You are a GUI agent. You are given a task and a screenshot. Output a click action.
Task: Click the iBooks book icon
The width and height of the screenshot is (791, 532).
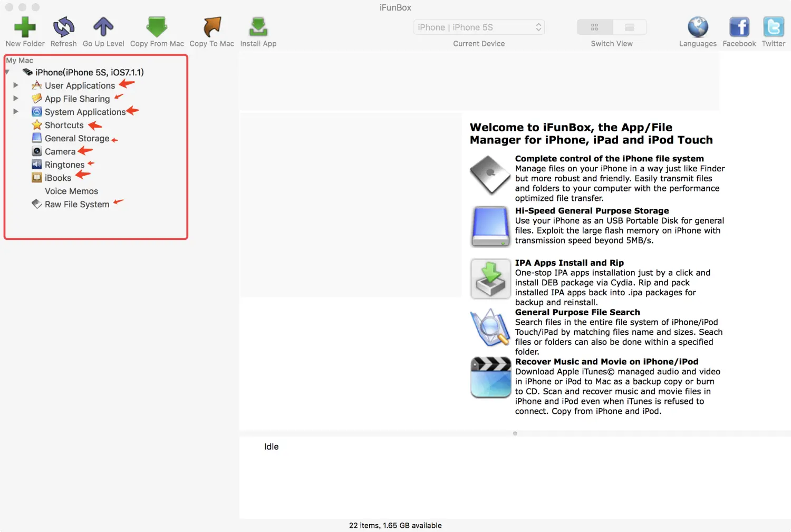point(36,177)
